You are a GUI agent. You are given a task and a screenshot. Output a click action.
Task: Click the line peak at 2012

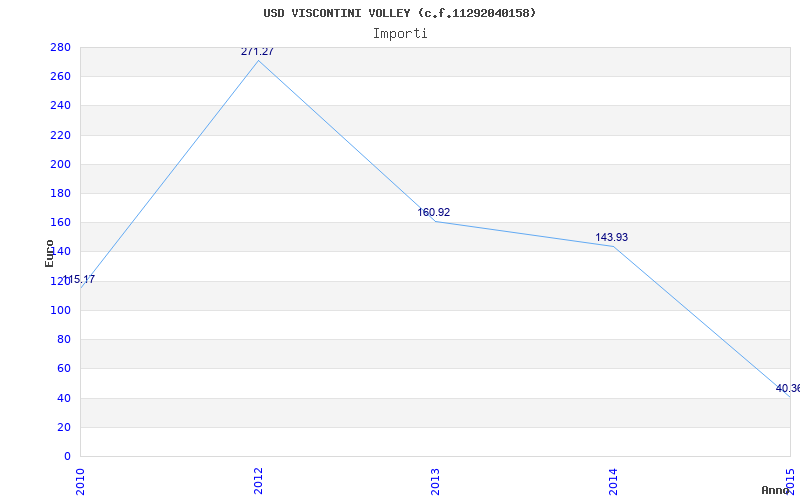[258, 60]
